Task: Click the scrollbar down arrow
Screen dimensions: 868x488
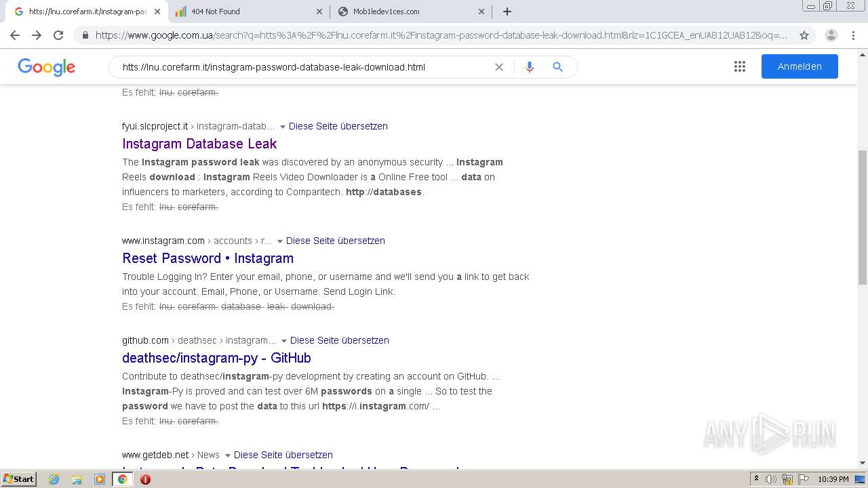Action: point(863,463)
